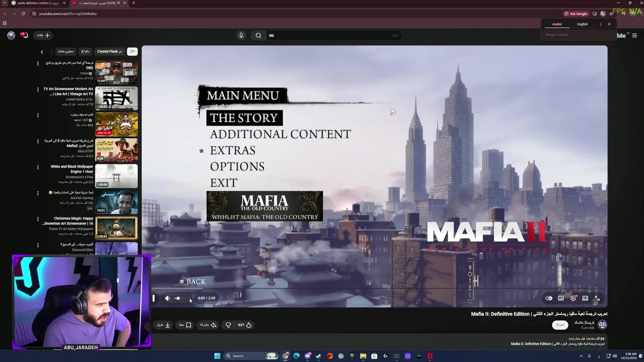
Task: Select Arabic in Google Translate popup
Action: tap(557, 24)
